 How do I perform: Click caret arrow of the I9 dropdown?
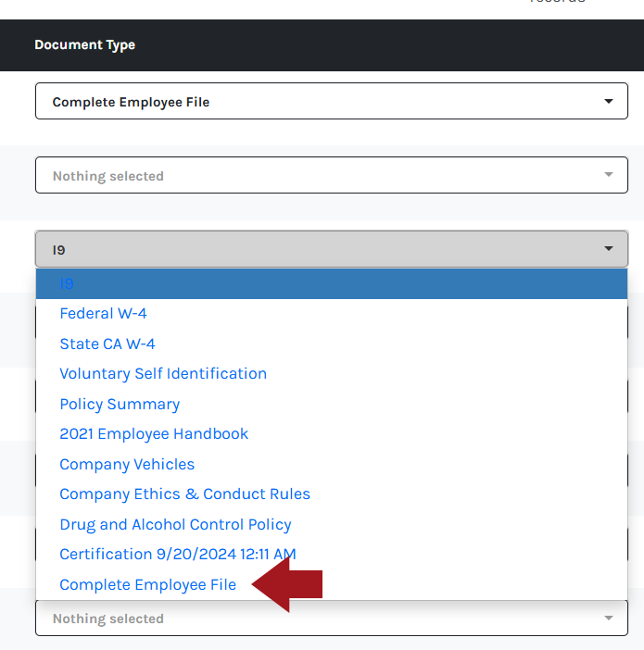[x=608, y=249]
